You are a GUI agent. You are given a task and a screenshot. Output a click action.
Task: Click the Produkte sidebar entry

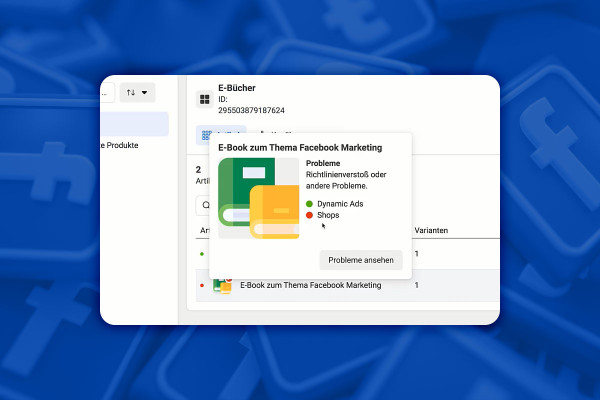pyautogui.click(x=119, y=145)
